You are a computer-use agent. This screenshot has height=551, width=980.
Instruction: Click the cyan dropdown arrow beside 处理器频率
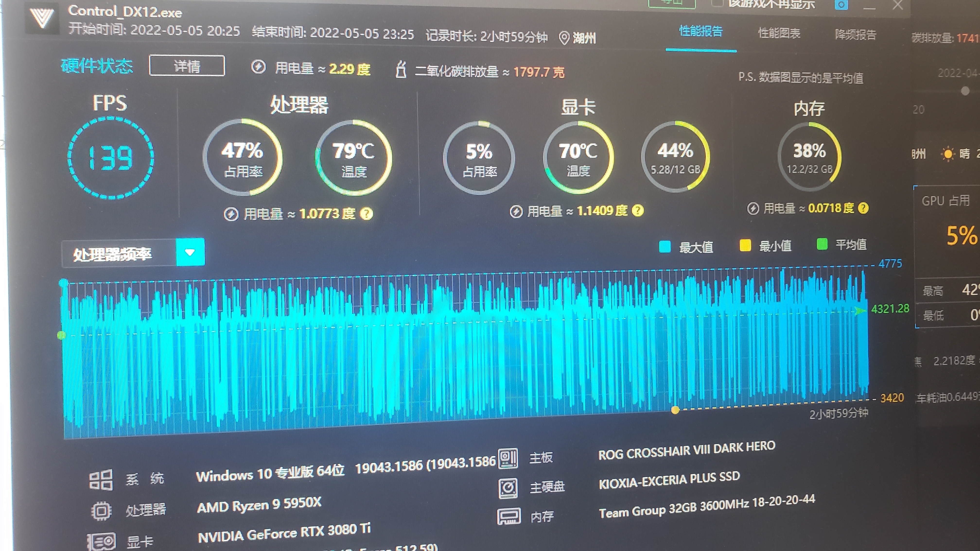pos(190,252)
